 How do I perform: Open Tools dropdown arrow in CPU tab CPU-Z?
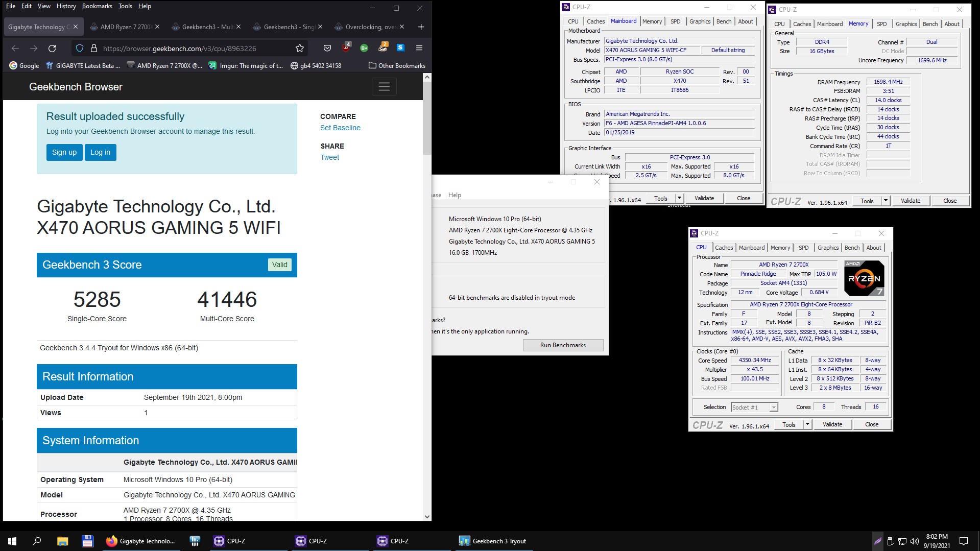pyautogui.click(x=807, y=424)
